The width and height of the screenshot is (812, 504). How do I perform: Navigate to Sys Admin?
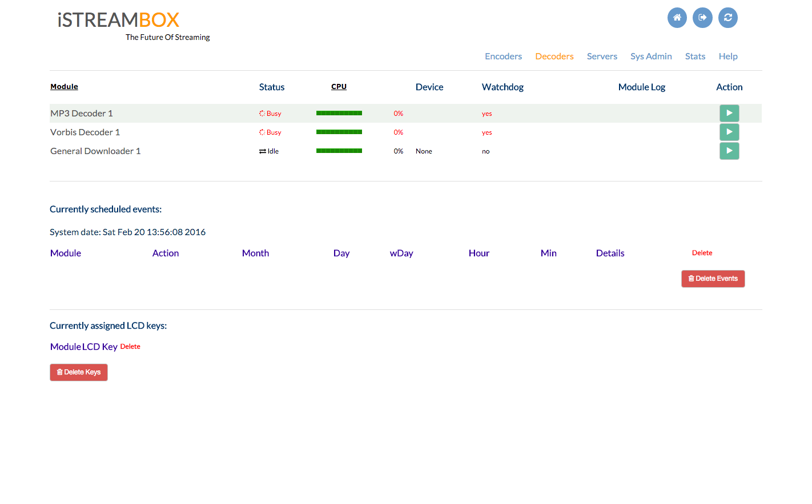tap(651, 56)
